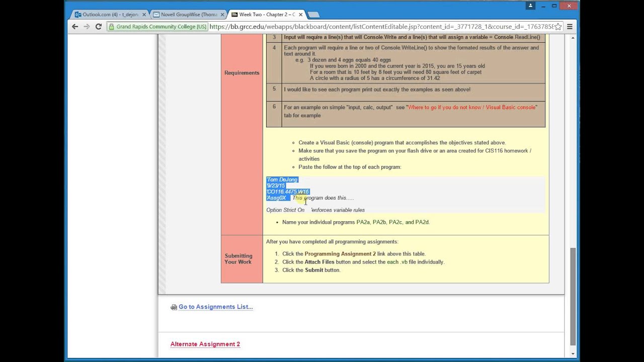Screen dimensions: 644x362
Task: Click the 'This program does this.....' comment text
Action: click(323, 198)
